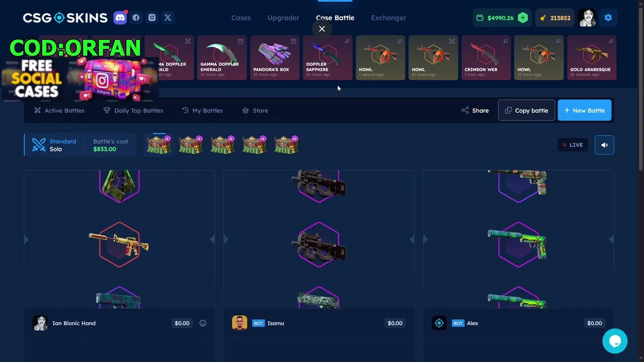
Task: Click the Standard Solo battle mode icon
Action: [x=39, y=145]
